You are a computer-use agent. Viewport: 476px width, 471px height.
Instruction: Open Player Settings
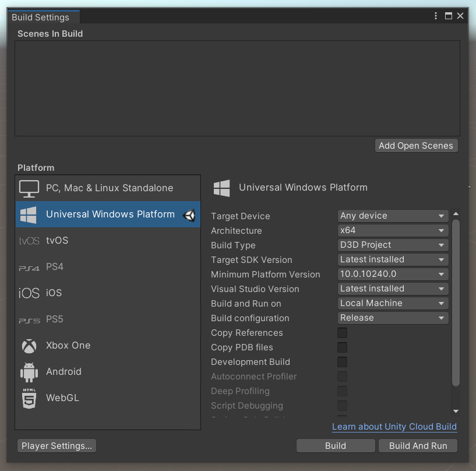click(x=57, y=446)
